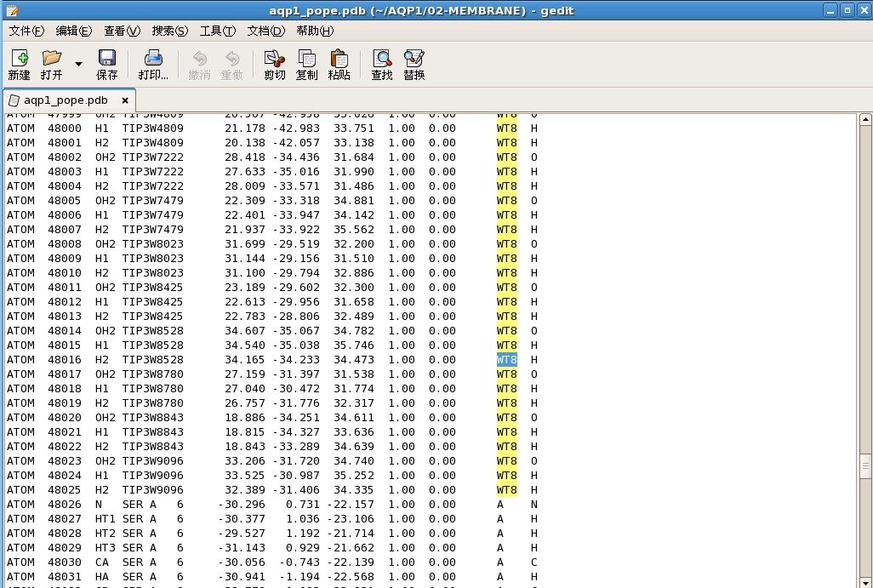The height and width of the screenshot is (588, 873).
Task: Click TIP3W7222 on atom 48002 line
Action: click(x=152, y=157)
